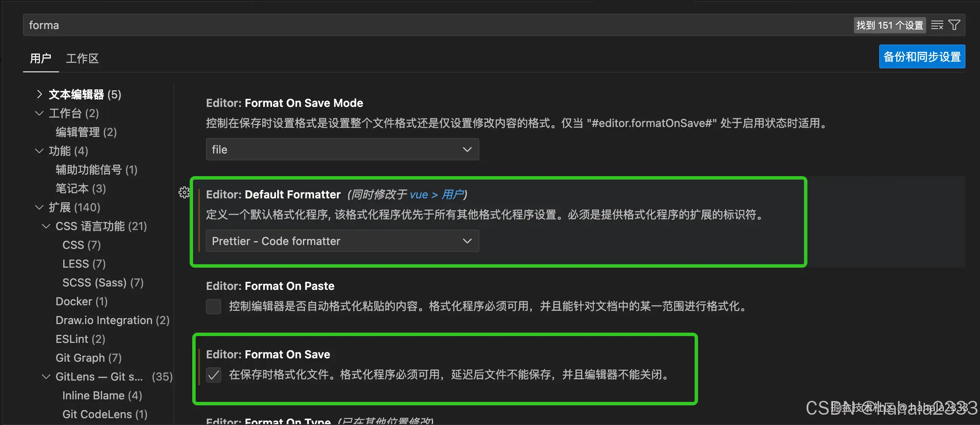Switch to the 工作区 tab

(82, 58)
